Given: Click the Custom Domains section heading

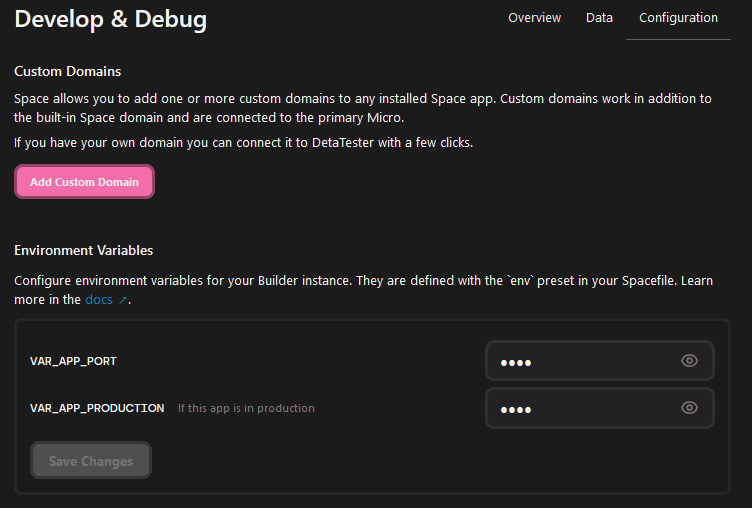Looking at the screenshot, I should tap(68, 71).
